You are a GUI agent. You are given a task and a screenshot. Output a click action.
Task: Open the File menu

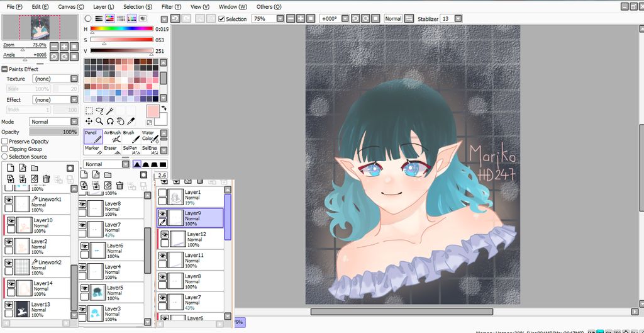pos(14,6)
